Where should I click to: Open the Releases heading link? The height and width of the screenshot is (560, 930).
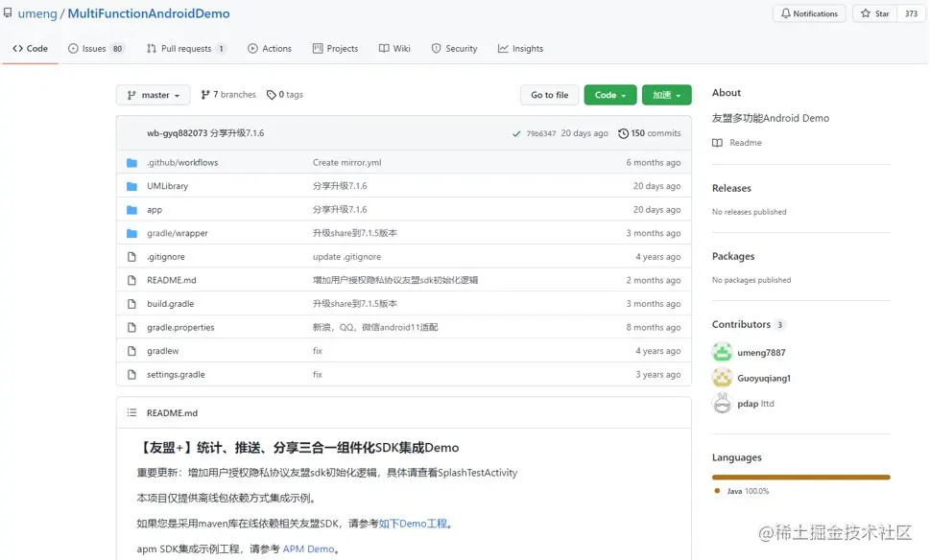731,188
